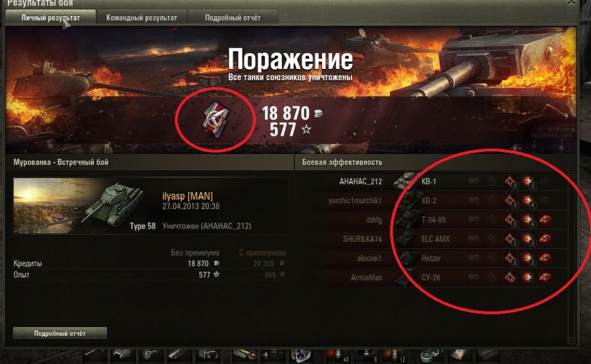Click the player name AHAHAC_212 in the list
The image size is (591, 364).
[361, 181]
